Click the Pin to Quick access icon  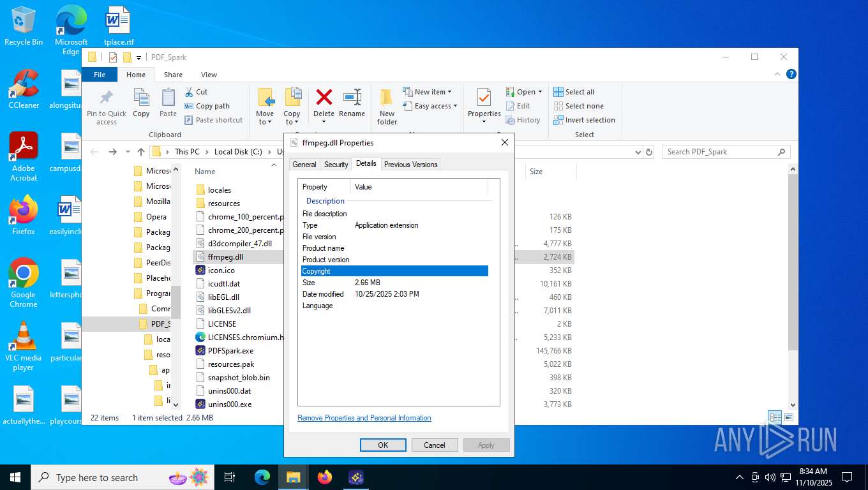tap(107, 98)
